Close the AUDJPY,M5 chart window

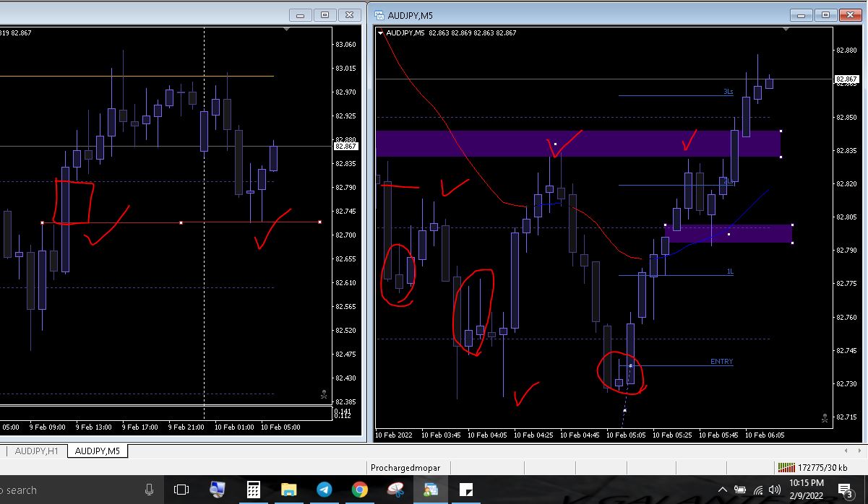tap(851, 14)
